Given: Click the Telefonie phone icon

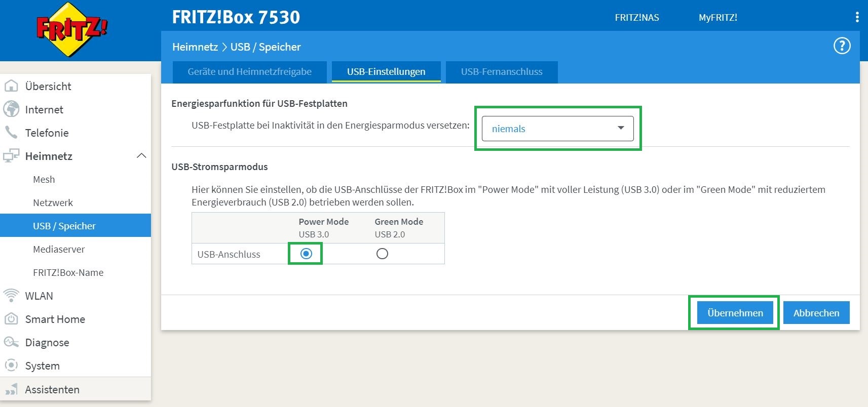Looking at the screenshot, I should 11,133.
